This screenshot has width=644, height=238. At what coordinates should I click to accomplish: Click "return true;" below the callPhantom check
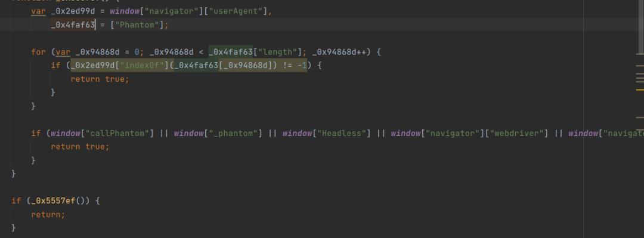(x=80, y=147)
